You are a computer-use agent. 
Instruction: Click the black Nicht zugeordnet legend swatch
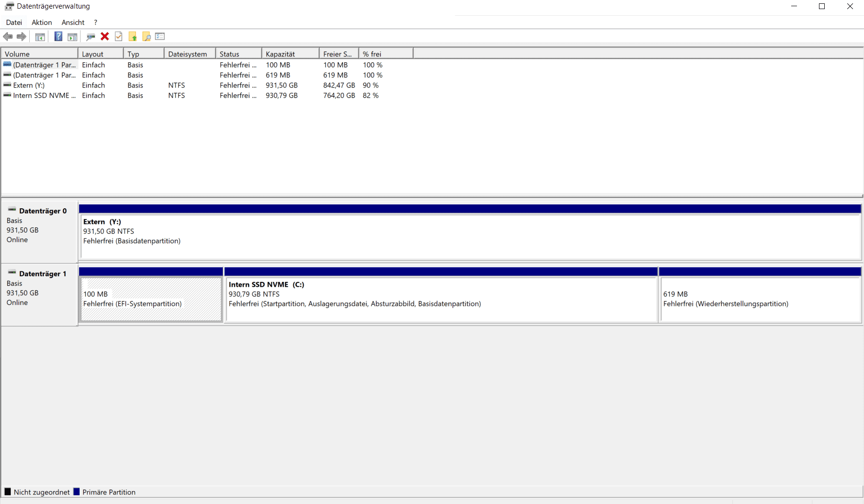pyautogui.click(x=8, y=492)
